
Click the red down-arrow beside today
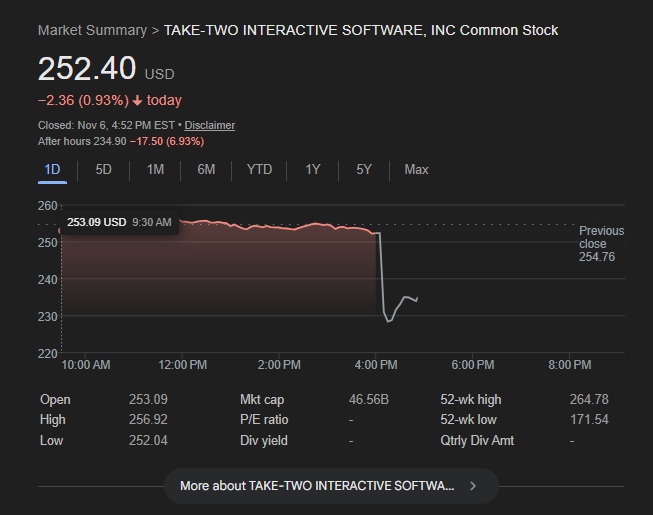click(x=137, y=101)
